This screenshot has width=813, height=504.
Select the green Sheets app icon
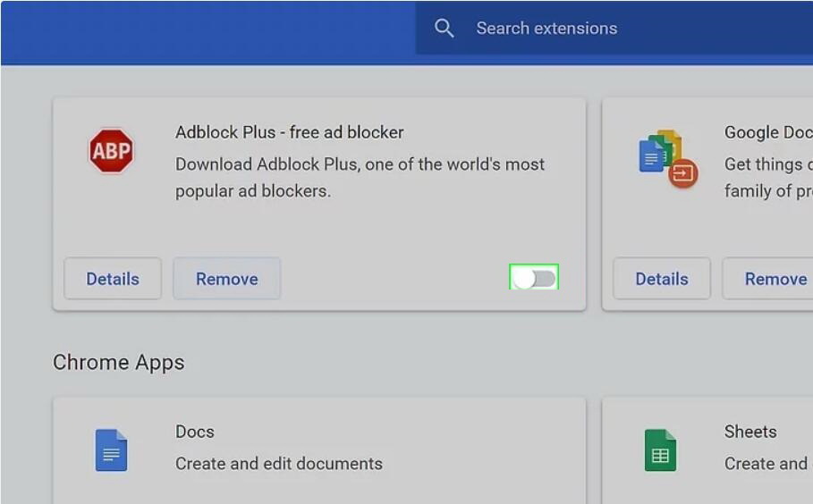(x=660, y=449)
